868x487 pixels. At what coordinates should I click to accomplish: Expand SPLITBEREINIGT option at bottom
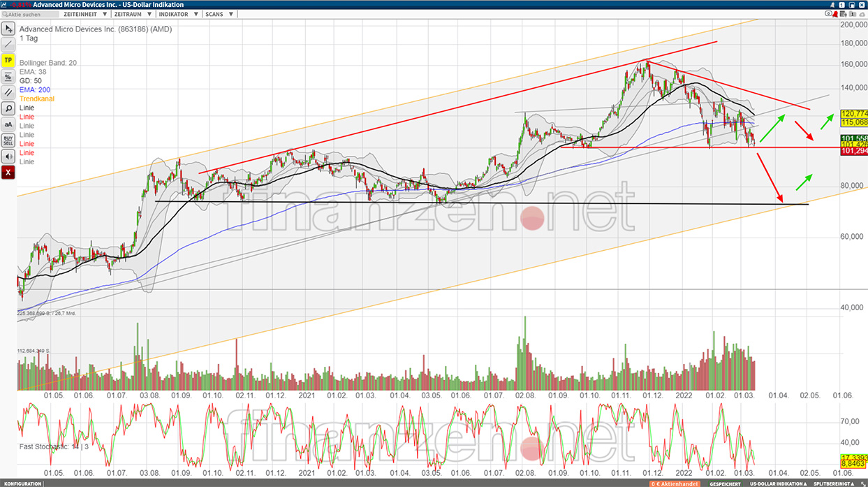pos(834,484)
